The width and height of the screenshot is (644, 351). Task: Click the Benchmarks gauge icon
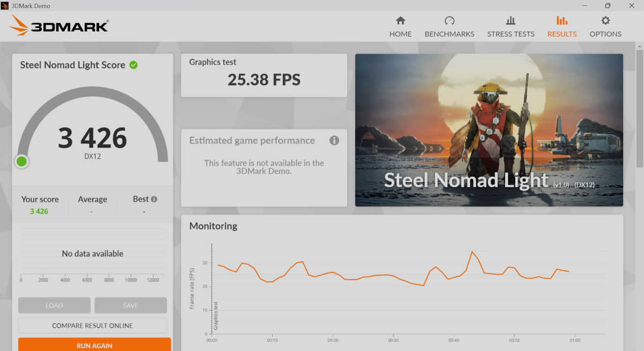click(450, 21)
